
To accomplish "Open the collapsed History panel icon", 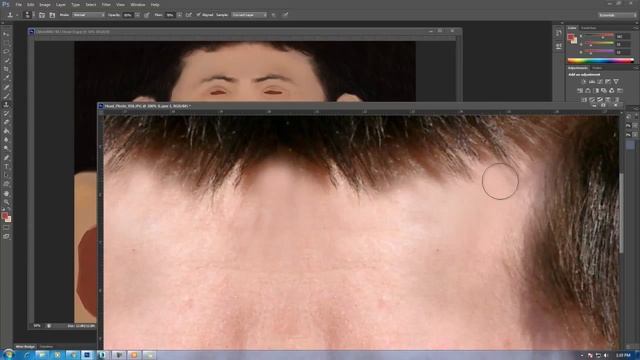I will [x=558, y=34].
